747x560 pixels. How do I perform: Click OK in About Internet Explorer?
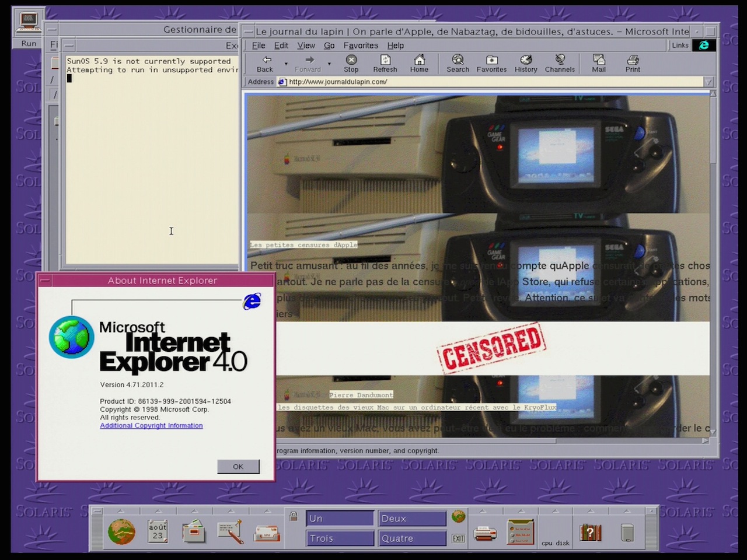(x=238, y=467)
